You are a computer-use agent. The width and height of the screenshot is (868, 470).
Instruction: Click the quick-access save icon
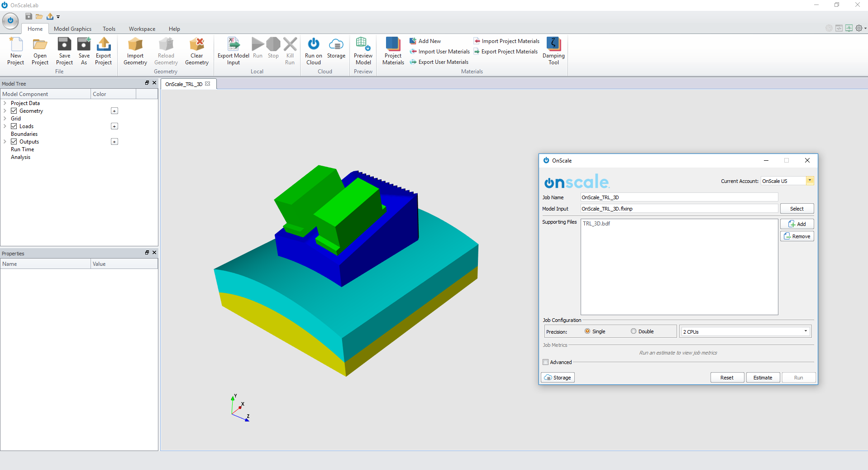click(x=29, y=16)
